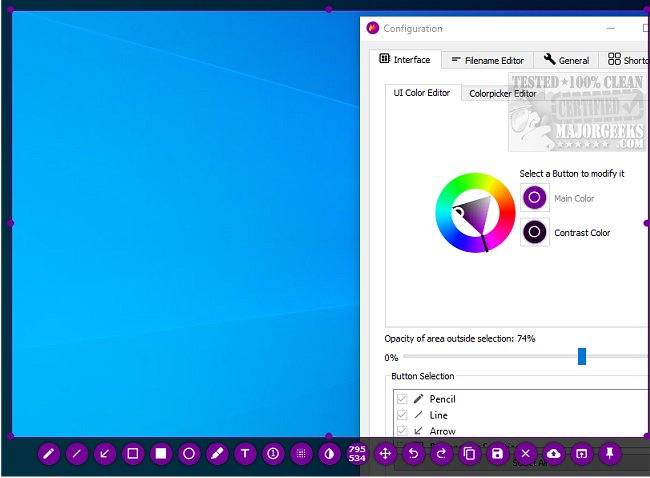Select the Circle tool
Viewport: 650px width, 478px height.
tap(189, 454)
